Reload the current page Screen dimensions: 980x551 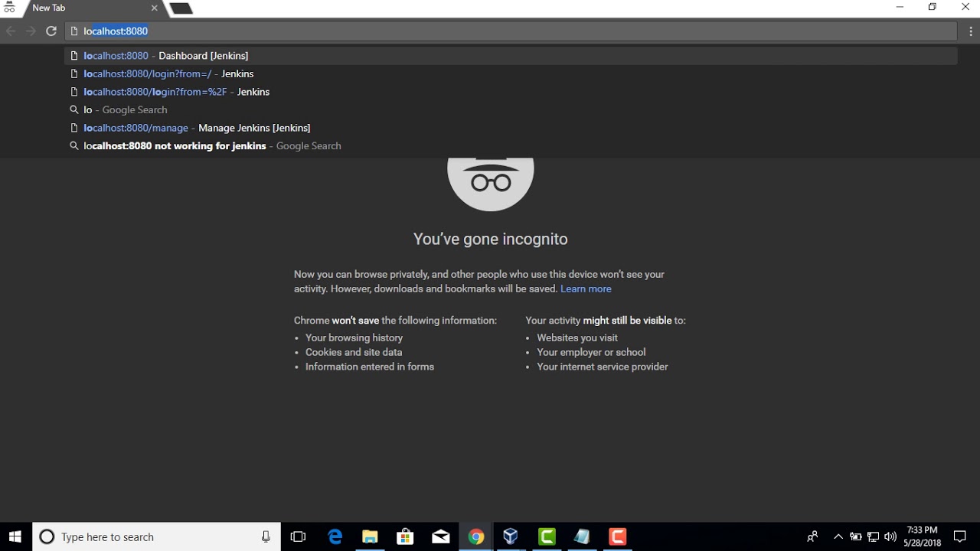pos(51,31)
